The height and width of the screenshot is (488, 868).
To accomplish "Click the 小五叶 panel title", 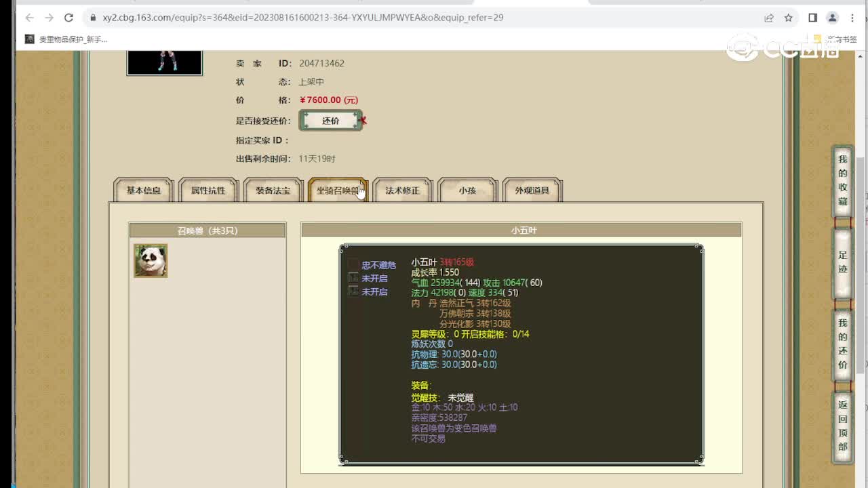I will point(524,230).
